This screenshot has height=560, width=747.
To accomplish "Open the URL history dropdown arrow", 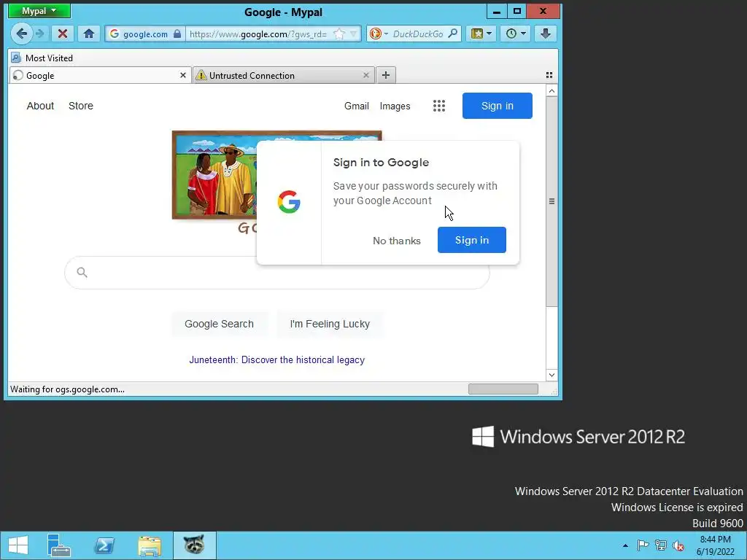I will coord(354,34).
